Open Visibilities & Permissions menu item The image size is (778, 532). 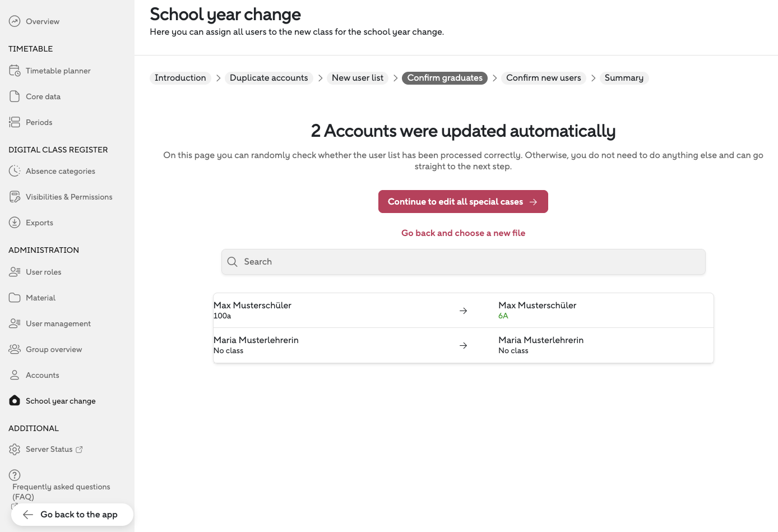[69, 197]
